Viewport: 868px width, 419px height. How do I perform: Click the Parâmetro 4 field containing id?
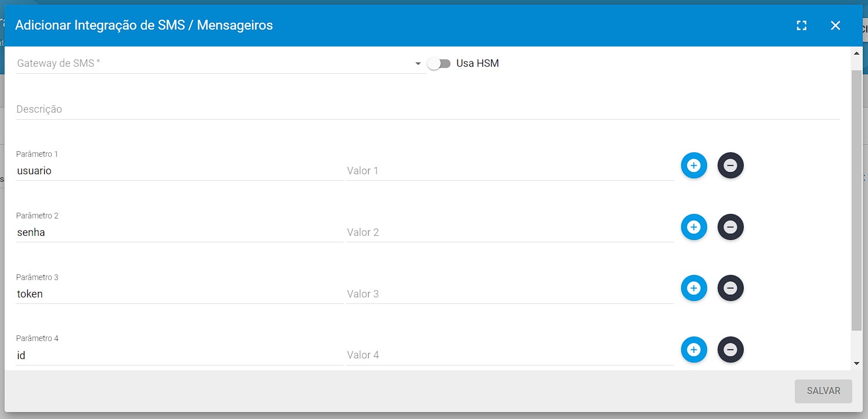(x=179, y=355)
